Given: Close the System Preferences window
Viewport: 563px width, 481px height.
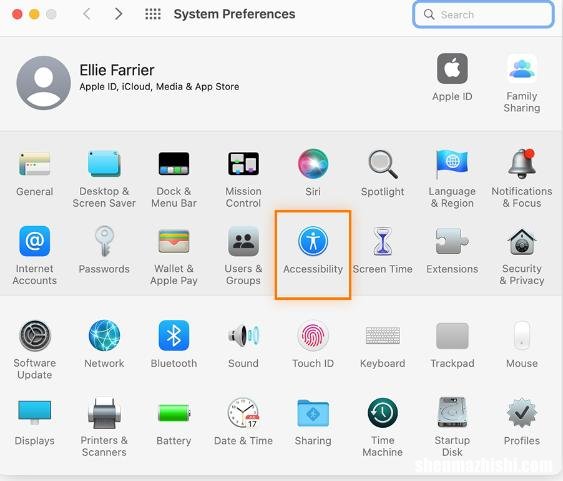Looking at the screenshot, I should (17, 14).
